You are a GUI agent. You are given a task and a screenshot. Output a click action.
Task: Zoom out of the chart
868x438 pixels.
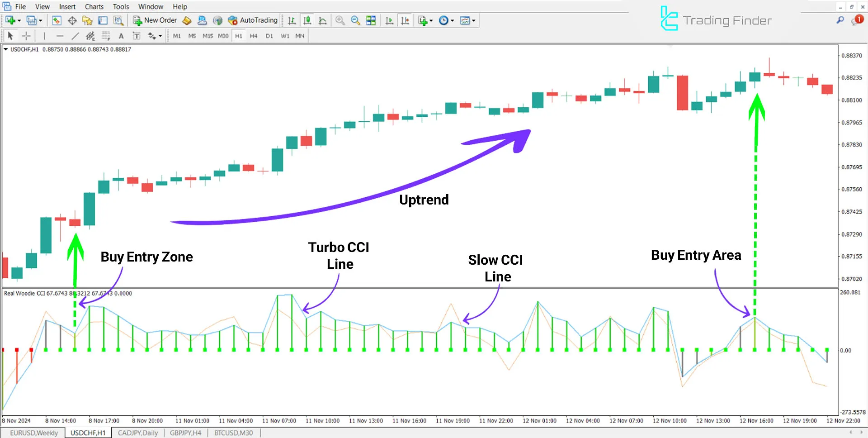click(x=355, y=20)
